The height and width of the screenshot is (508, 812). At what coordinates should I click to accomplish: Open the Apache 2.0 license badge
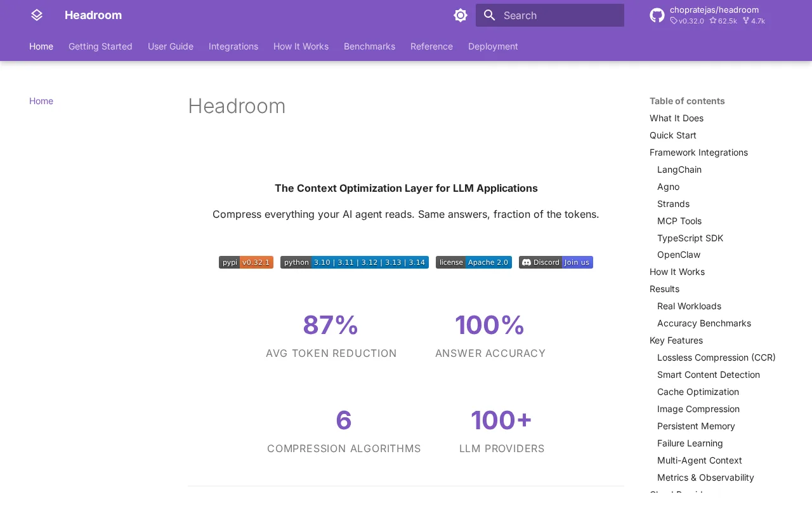(474, 262)
